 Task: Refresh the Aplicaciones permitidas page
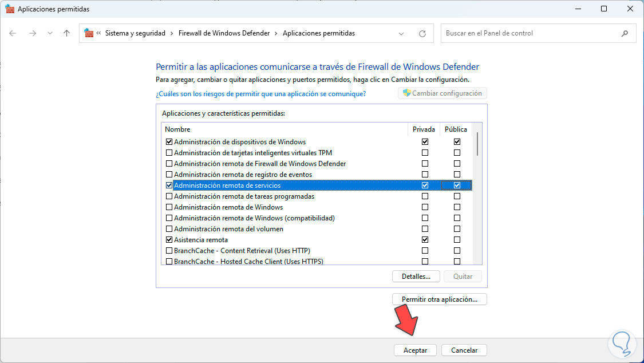(422, 34)
